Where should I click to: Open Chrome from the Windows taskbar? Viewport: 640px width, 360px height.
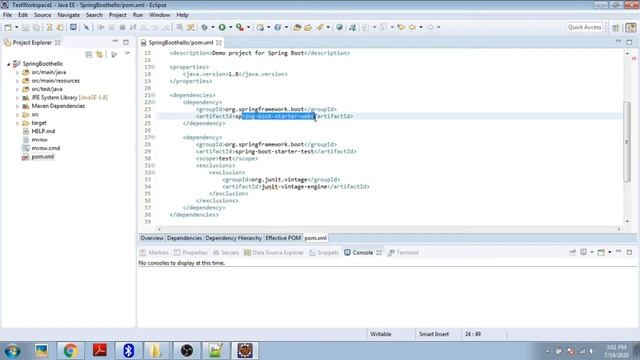point(70,351)
